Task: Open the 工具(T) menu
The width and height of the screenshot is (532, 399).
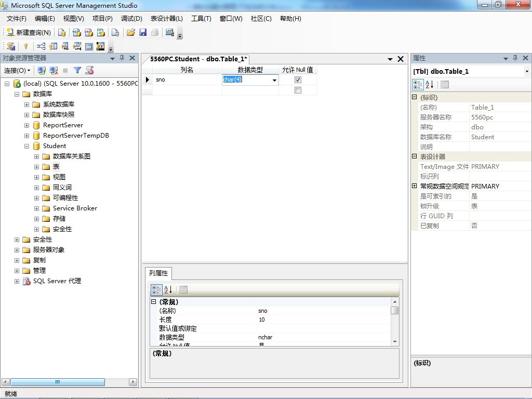Action: 201,19
